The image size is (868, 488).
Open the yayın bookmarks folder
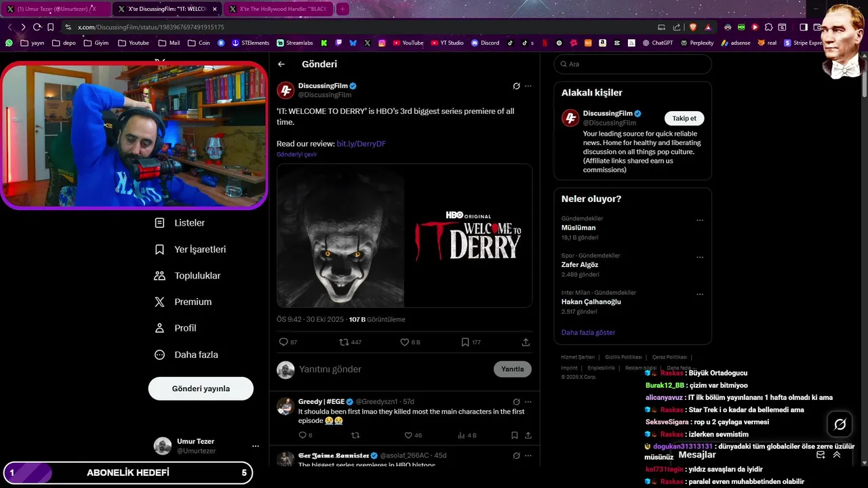coord(32,43)
